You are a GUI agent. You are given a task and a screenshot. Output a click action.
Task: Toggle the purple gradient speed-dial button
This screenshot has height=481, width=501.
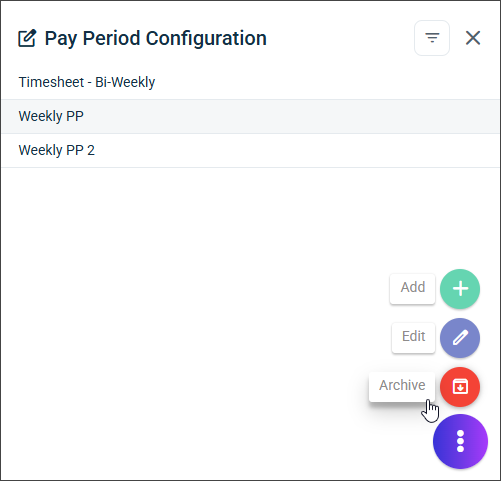coord(460,441)
